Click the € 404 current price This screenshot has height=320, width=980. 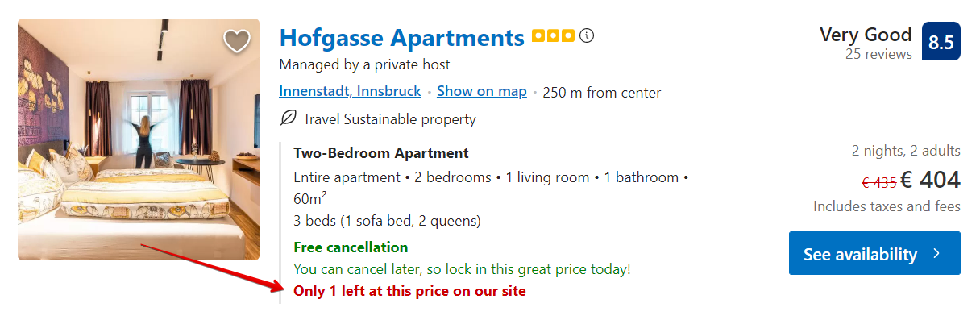pyautogui.click(x=931, y=180)
